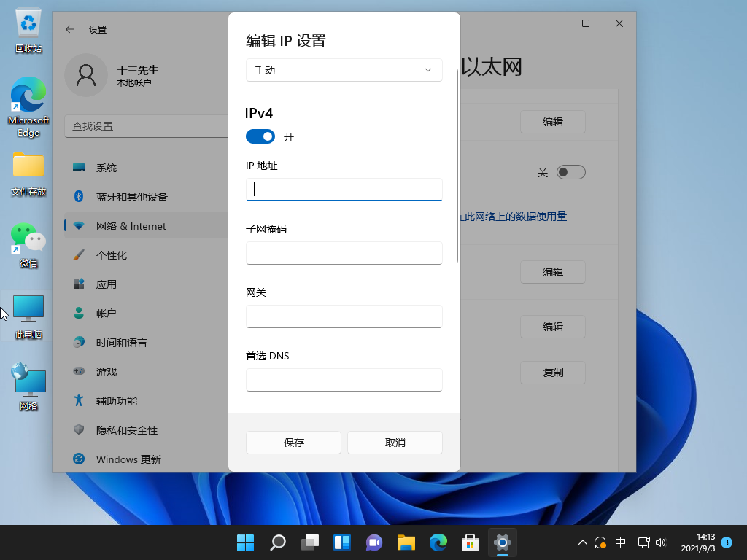This screenshot has width=747, height=560.
Task: Launch Microsoft Edge from the taskbar
Action: pyautogui.click(x=438, y=542)
